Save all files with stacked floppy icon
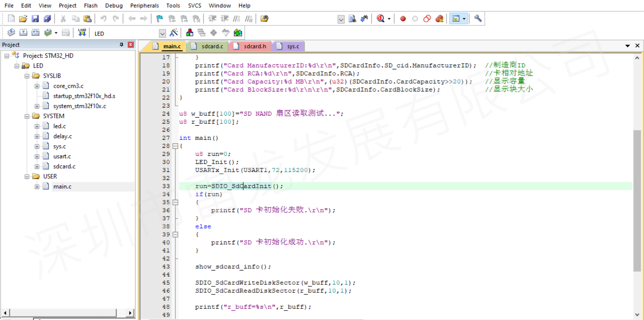This screenshot has height=320, width=644. 47,19
